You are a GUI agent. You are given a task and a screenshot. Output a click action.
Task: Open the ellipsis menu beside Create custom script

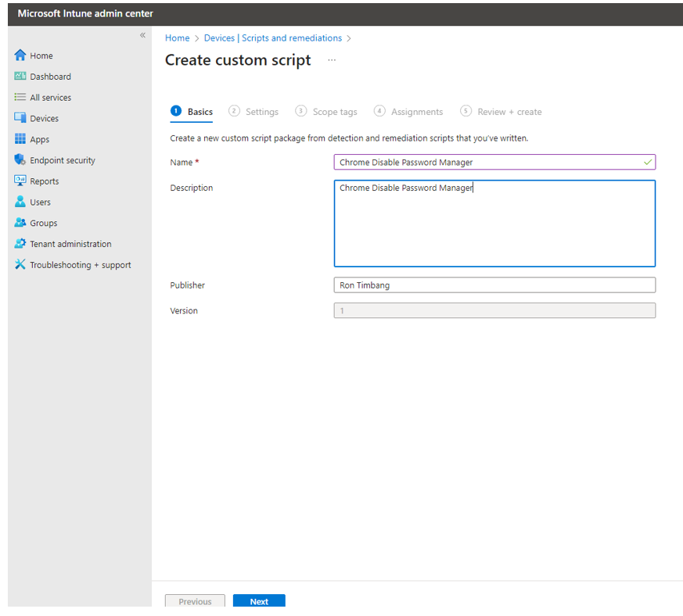click(332, 60)
